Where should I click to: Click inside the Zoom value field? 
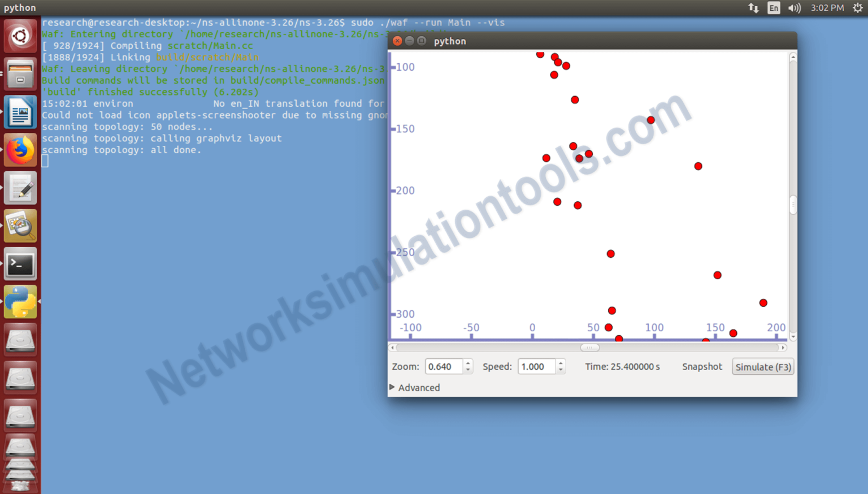coord(444,366)
